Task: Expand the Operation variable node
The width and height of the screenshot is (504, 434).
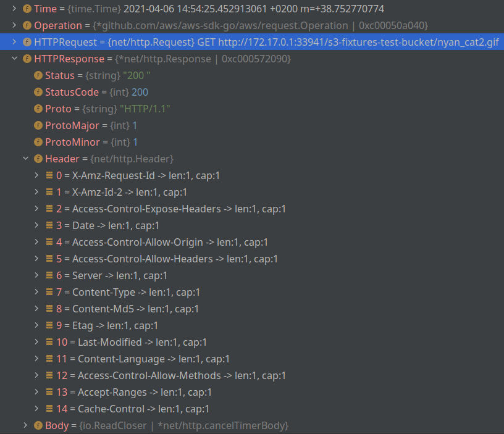Action: tap(14, 25)
